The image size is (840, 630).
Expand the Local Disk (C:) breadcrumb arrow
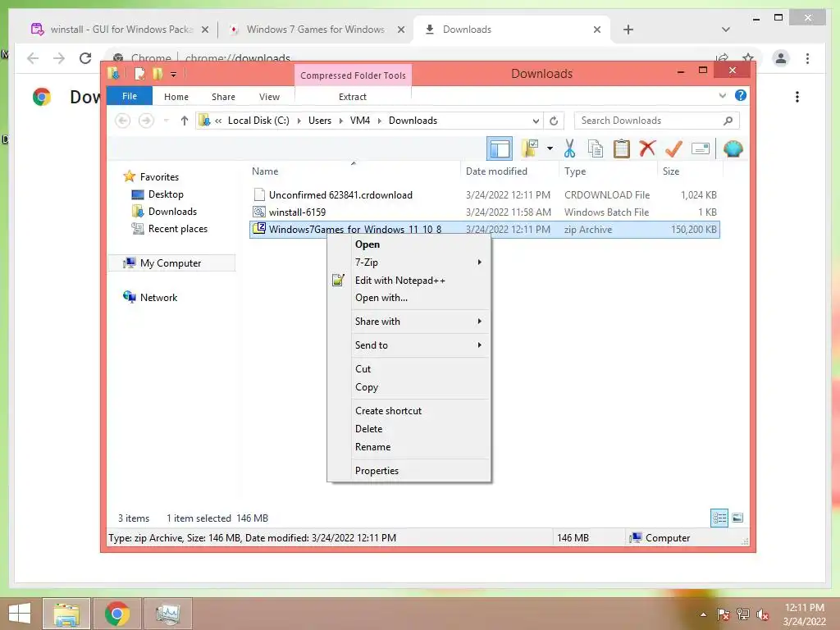point(299,121)
